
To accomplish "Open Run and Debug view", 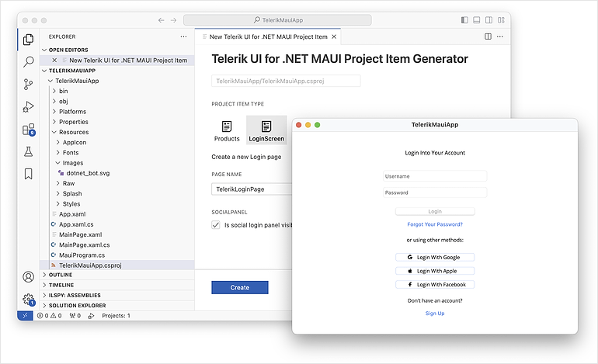I will click(x=28, y=107).
